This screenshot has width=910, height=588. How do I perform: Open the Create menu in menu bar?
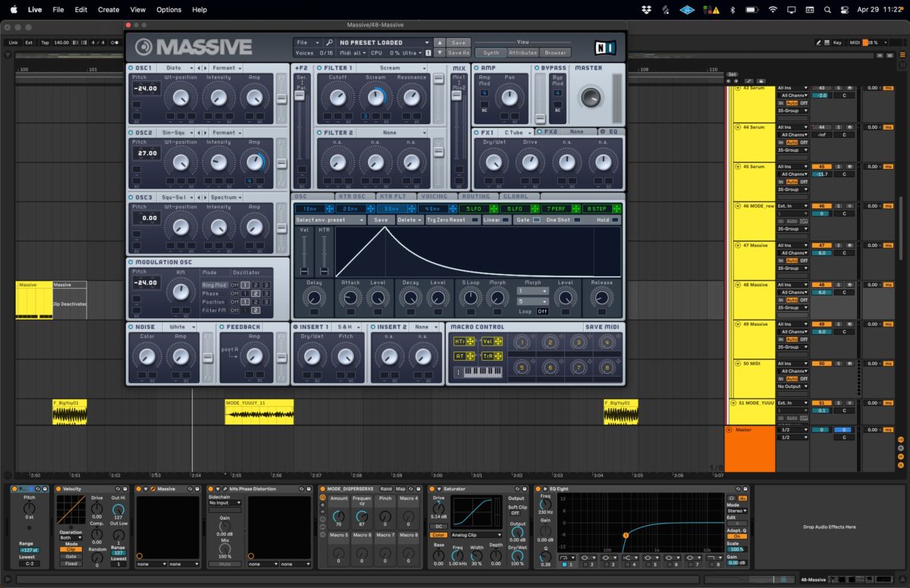pyautogui.click(x=108, y=10)
